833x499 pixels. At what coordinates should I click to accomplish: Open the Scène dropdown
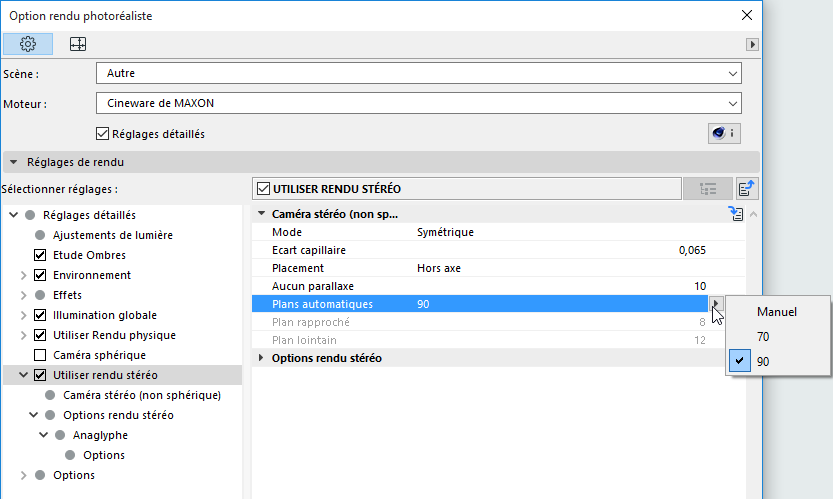point(419,73)
